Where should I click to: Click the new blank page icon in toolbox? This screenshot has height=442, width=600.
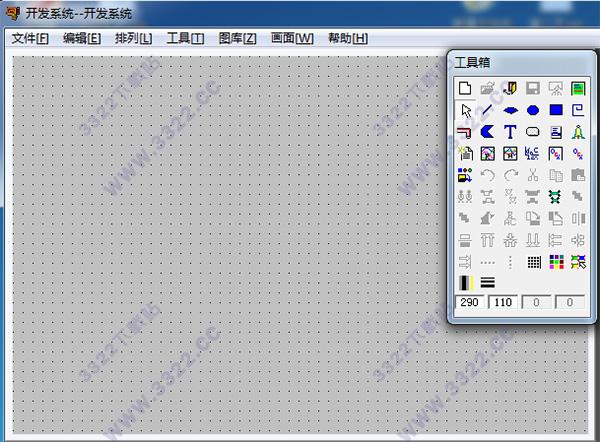[465, 88]
